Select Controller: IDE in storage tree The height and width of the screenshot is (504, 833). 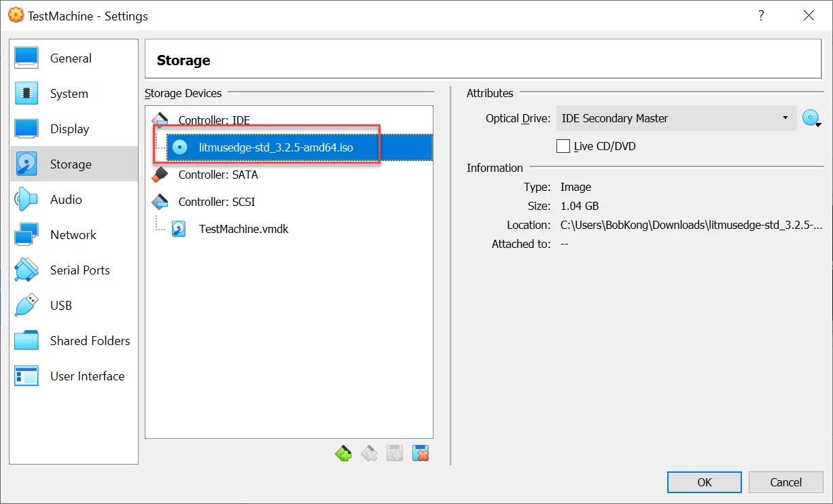(214, 120)
